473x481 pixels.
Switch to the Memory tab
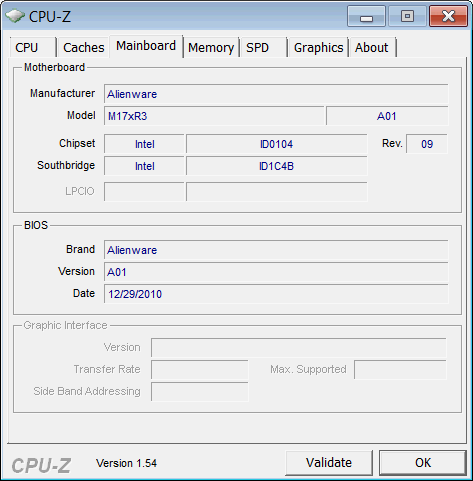coord(211,47)
